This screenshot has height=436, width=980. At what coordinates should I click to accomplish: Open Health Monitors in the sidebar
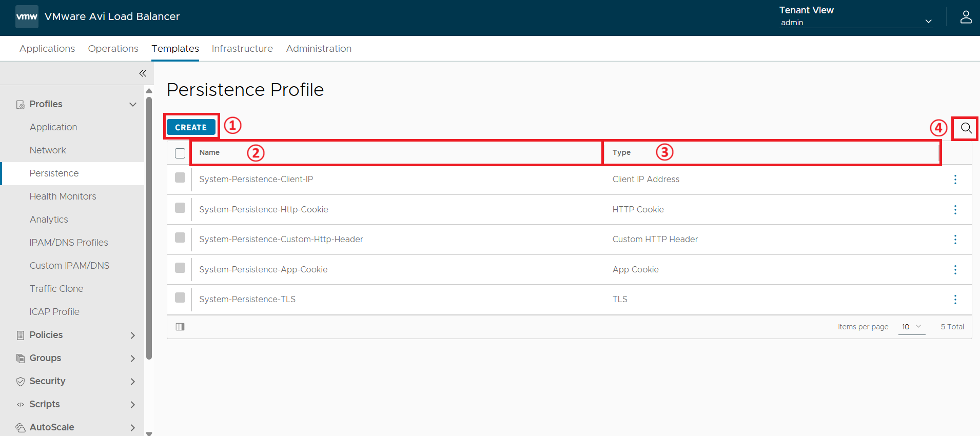63,196
